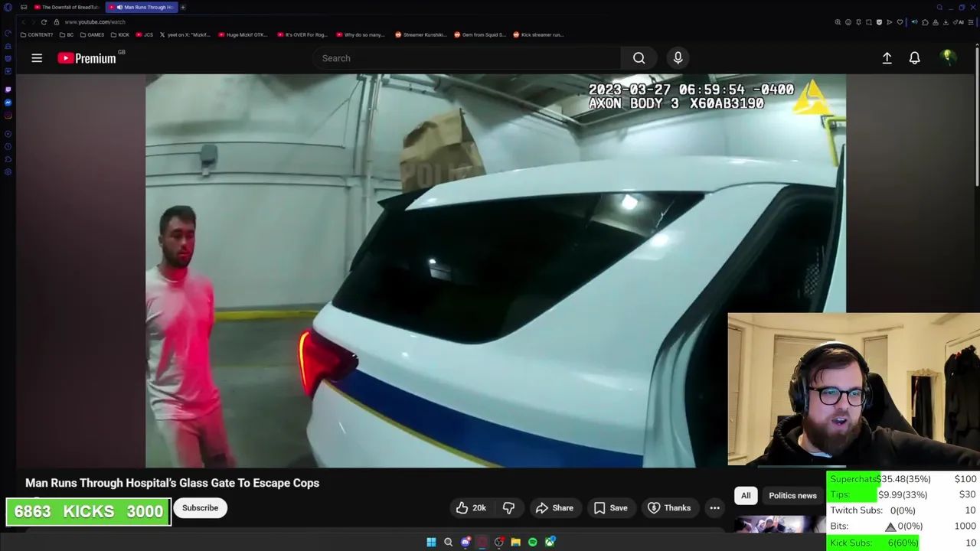Open browser extensions cube icon

[925, 22]
